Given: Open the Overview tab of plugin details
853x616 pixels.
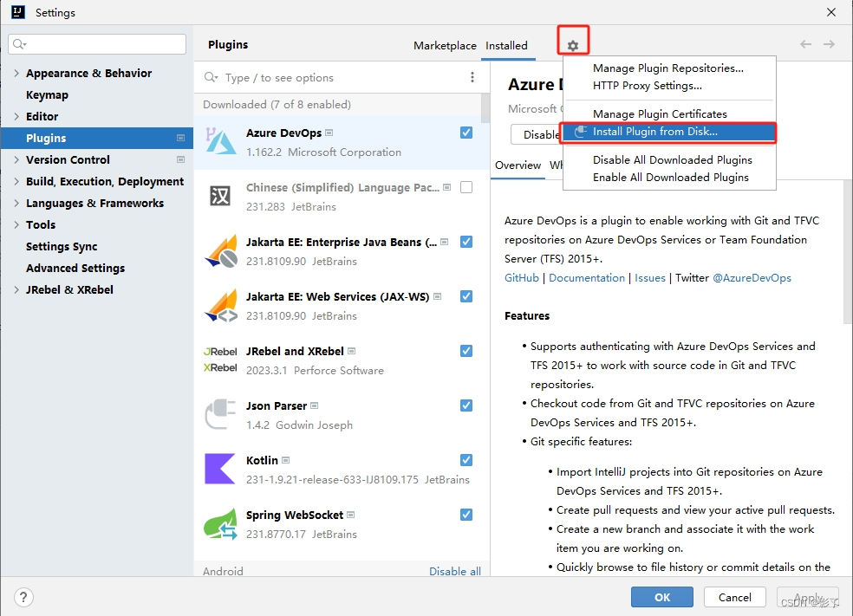Looking at the screenshot, I should 518,165.
